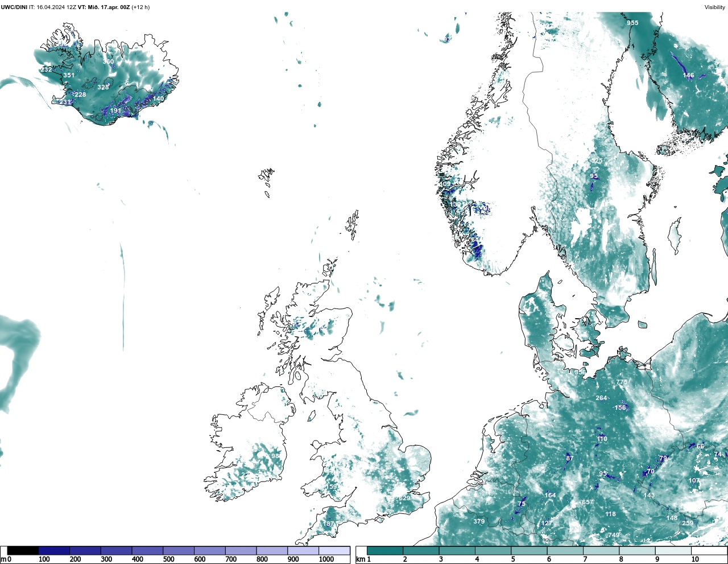Click the '264' value over northern Germany
This screenshot has width=728, height=564.
[601, 398]
